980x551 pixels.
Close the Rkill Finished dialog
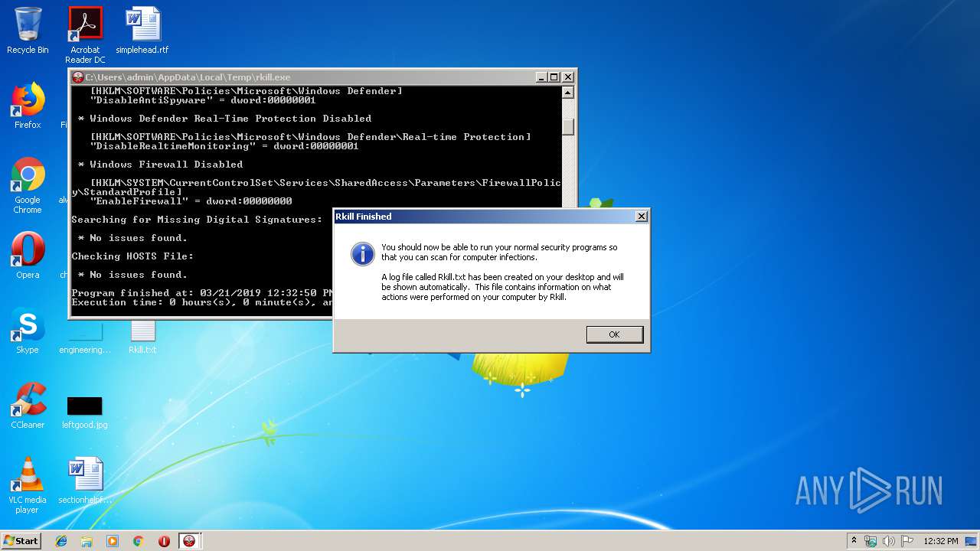coord(642,217)
